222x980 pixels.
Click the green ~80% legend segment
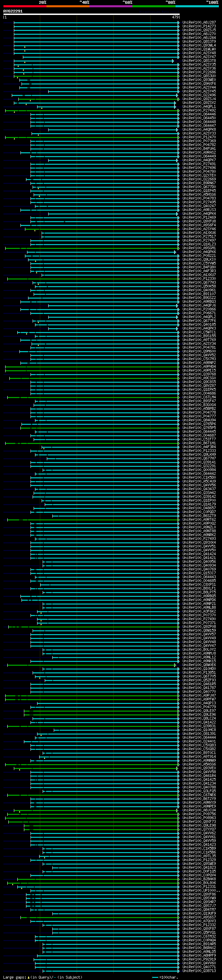coord(154,6)
